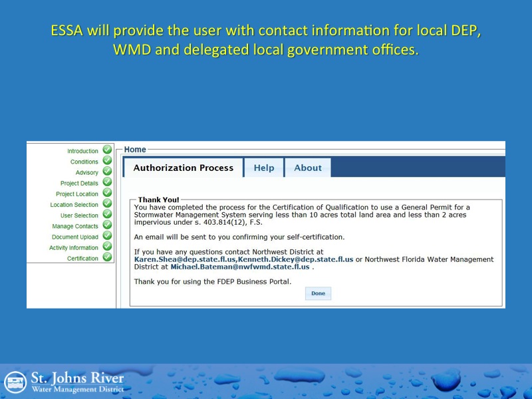Click the Document Upload checkmark icon
The image size is (532, 399).
107,236
